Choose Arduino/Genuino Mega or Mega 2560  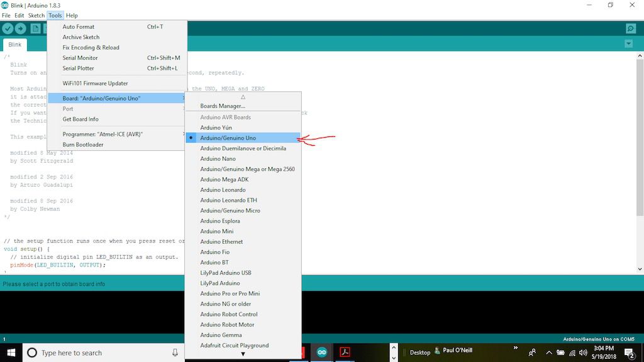243,169
